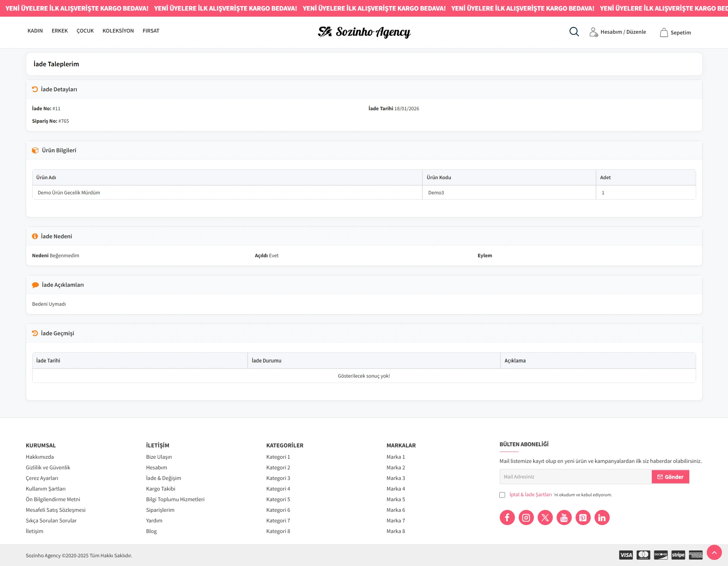The width and height of the screenshot is (728, 566).
Task: Select the FIRSAT menu item
Action: 151,31
